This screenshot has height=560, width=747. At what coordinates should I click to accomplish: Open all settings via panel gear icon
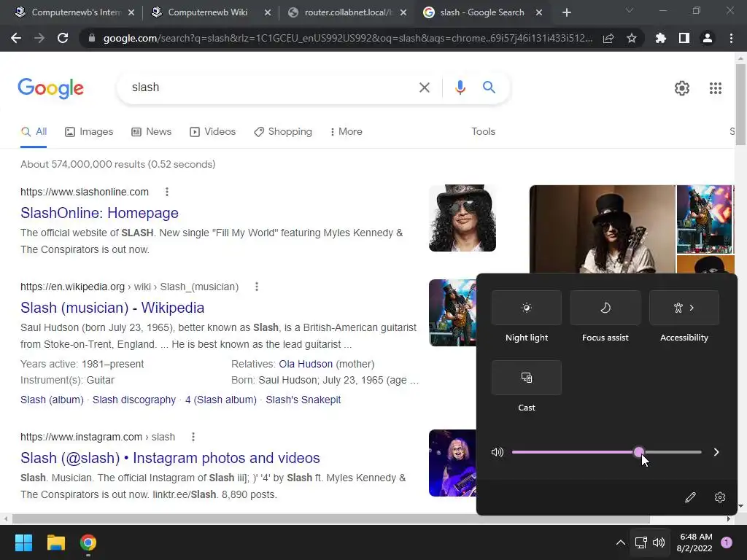tap(720, 497)
